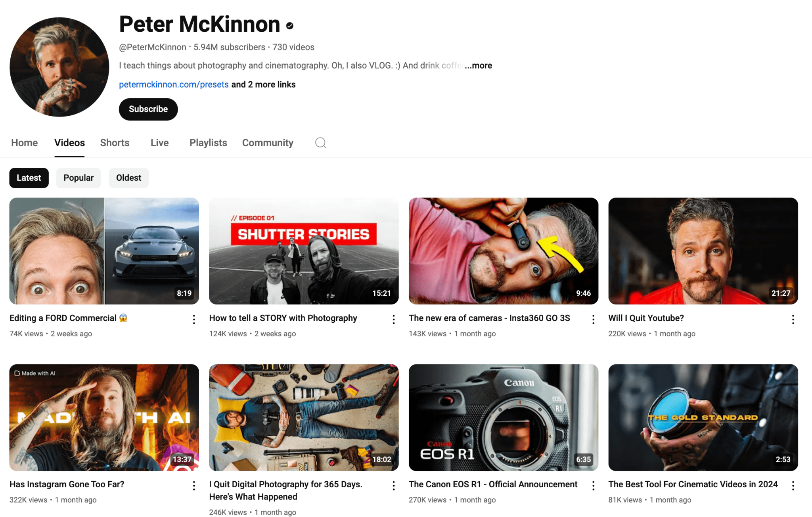Switch to the Shorts tab
The image size is (812, 517).
click(x=115, y=143)
